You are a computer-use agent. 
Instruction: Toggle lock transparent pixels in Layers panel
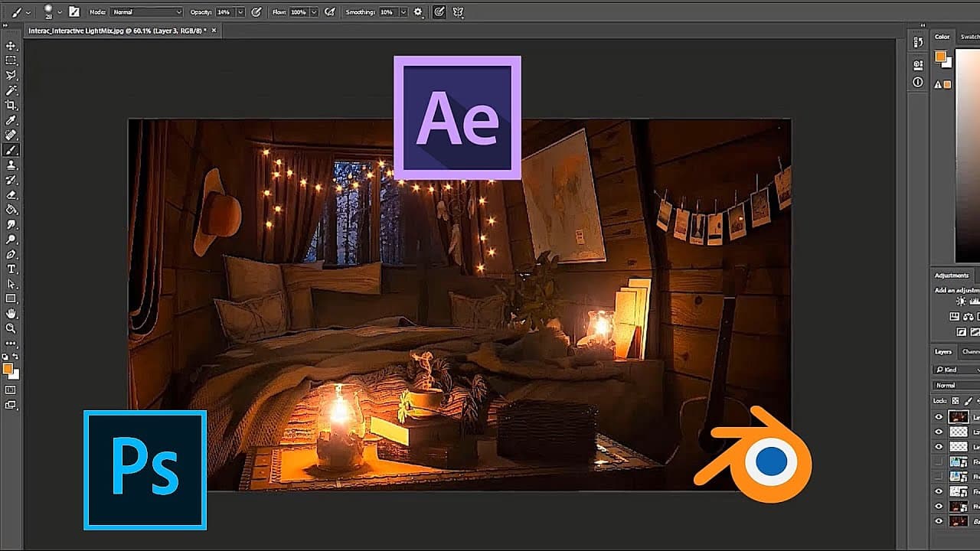[955, 401]
